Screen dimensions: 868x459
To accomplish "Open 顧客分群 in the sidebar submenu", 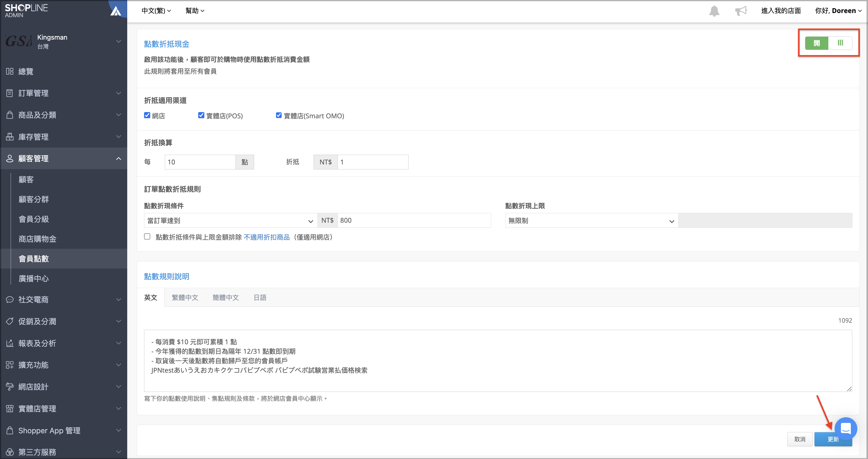I will [x=34, y=199].
